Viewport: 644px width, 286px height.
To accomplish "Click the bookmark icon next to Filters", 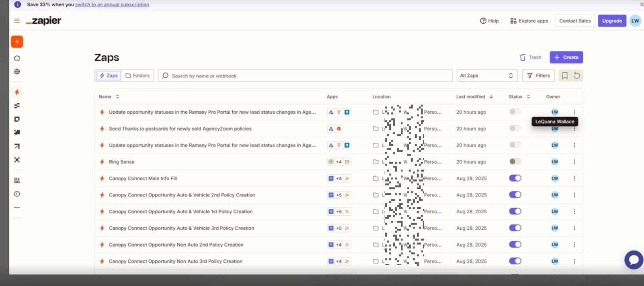I will (565, 76).
